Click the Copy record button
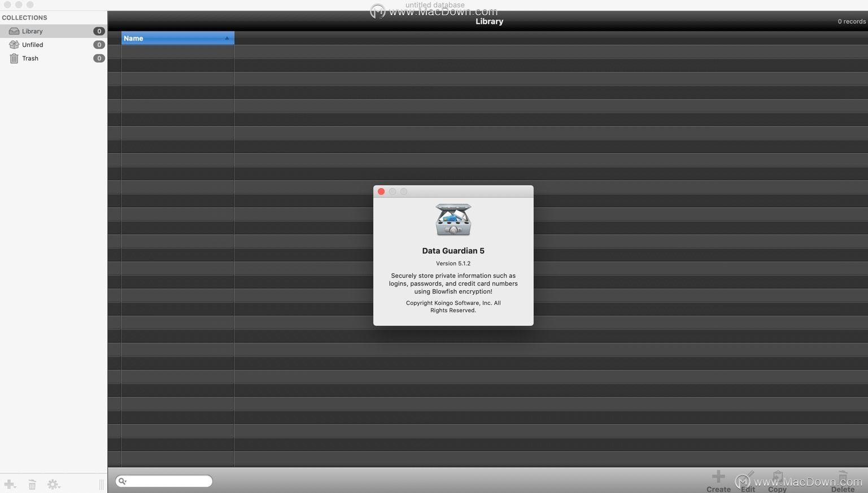This screenshot has width=868, height=493. point(778,481)
